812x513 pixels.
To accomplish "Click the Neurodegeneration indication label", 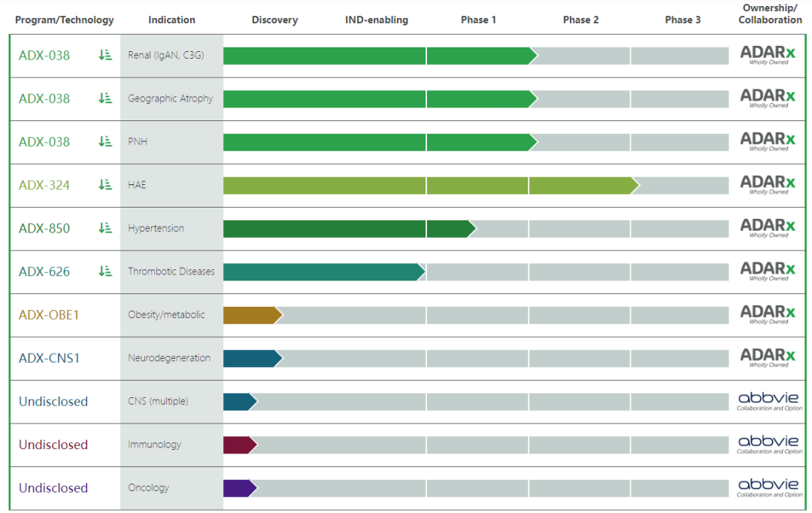I will click(x=169, y=358).
